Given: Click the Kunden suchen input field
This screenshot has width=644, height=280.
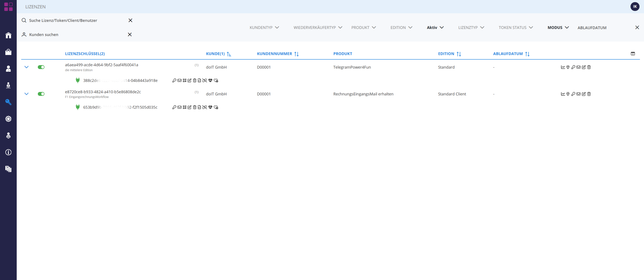Looking at the screenshot, I should pos(75,35).
